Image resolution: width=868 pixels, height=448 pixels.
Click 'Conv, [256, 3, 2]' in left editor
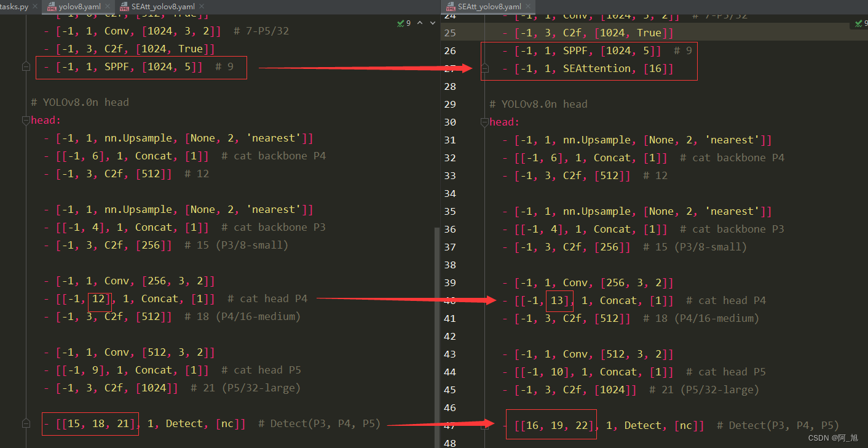coord(160,281)
